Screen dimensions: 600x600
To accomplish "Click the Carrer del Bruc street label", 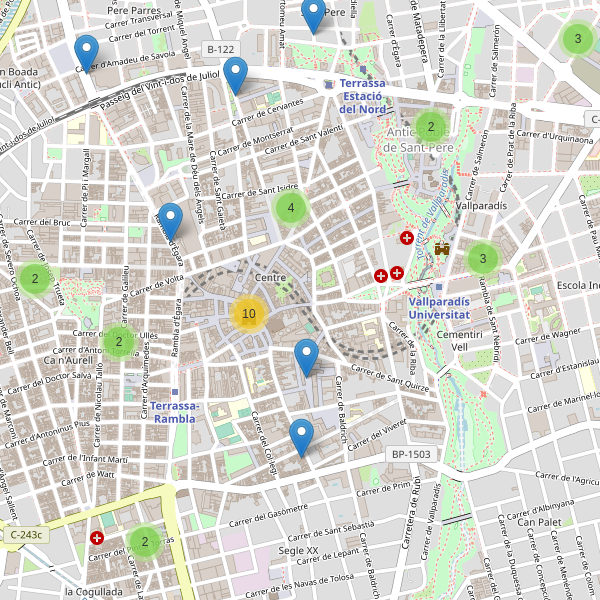I will [x=42, y=222].
